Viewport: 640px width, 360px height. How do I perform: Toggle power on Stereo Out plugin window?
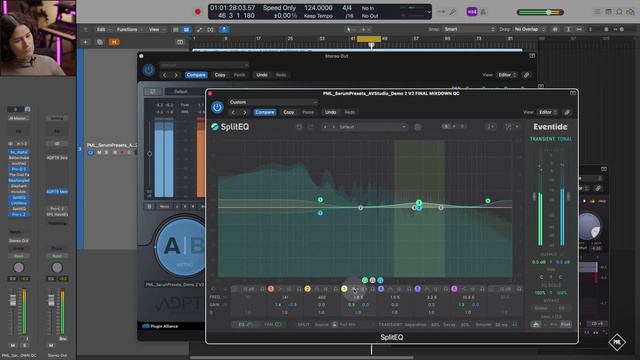pyautogui.click(x=149, y=70)
